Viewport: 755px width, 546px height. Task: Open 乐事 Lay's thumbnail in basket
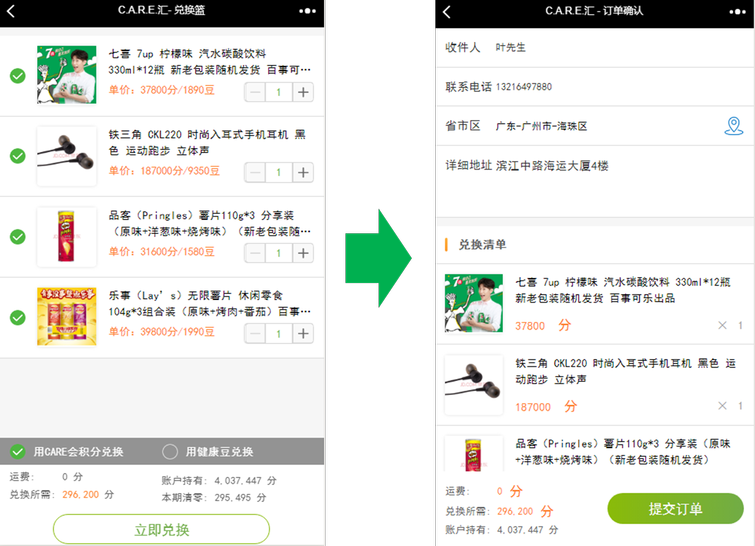[x=66, y=317]
